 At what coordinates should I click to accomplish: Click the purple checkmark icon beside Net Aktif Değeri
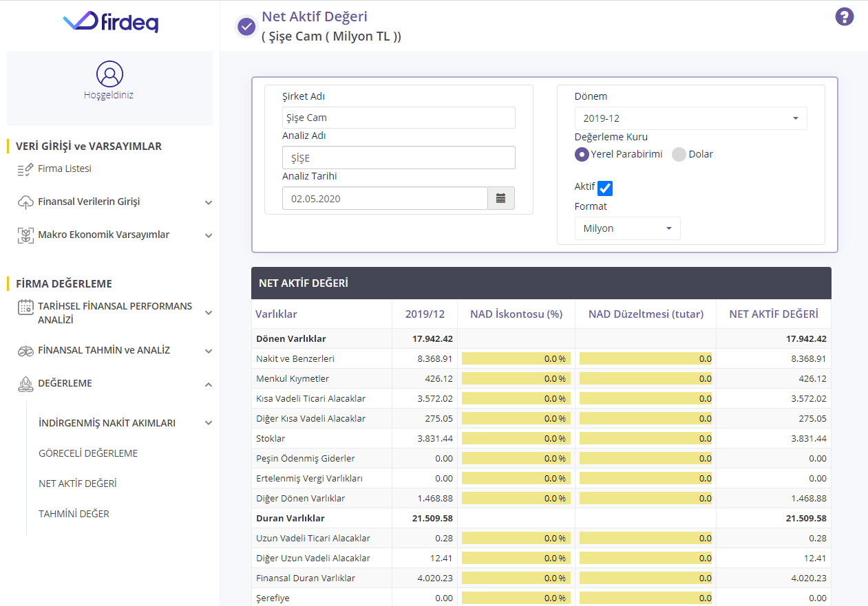246,27
